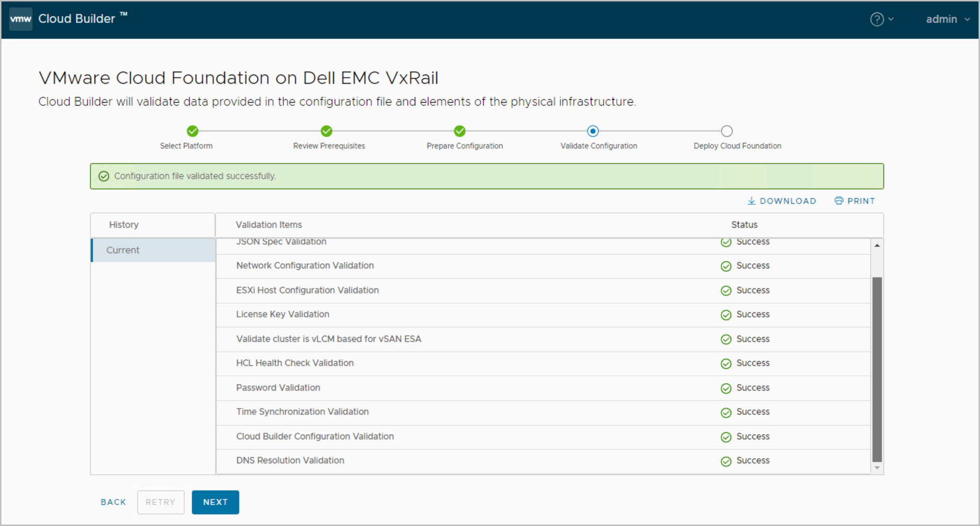Image resolution: width=980 pixels, height=526 pixels.
Task: Click the validation list scrollbar thumb
Action: [x=877, y=368]
